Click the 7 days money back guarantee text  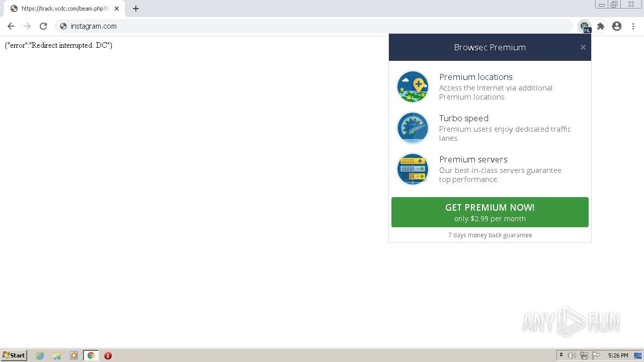[x=490, y=235]
